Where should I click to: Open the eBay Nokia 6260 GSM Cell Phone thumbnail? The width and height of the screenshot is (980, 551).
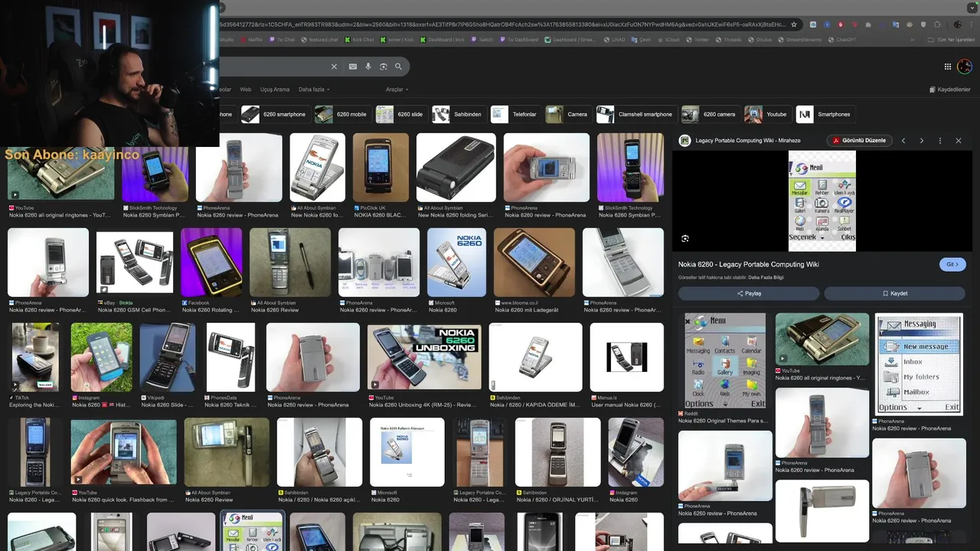click(135, 262)
